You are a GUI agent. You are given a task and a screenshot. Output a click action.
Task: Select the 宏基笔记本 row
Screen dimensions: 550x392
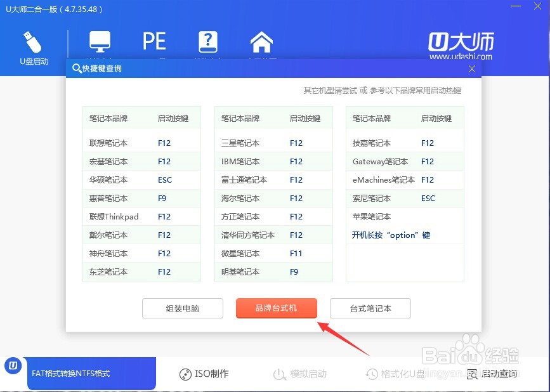pyautogui.click(x=141, y=161)
